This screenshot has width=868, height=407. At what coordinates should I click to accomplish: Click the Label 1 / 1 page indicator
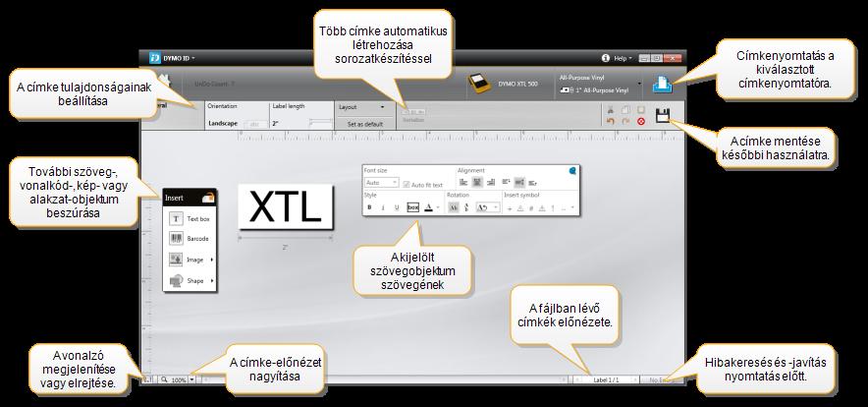[606, 379]
